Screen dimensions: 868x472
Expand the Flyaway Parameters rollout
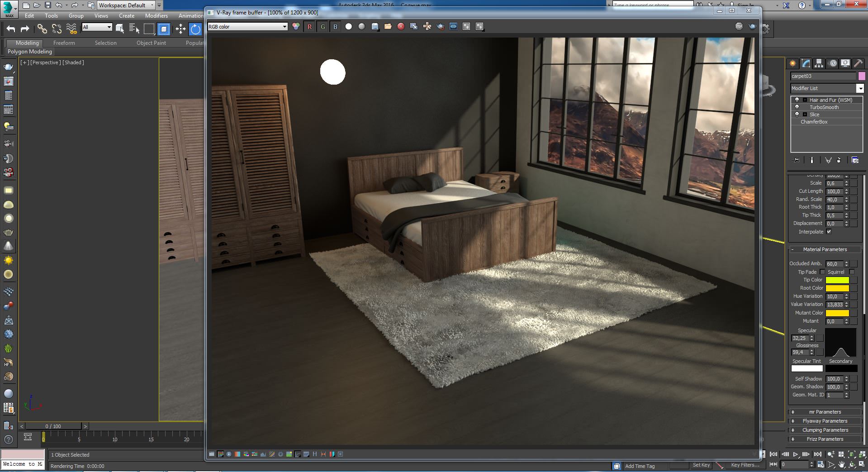coord(825,421)
